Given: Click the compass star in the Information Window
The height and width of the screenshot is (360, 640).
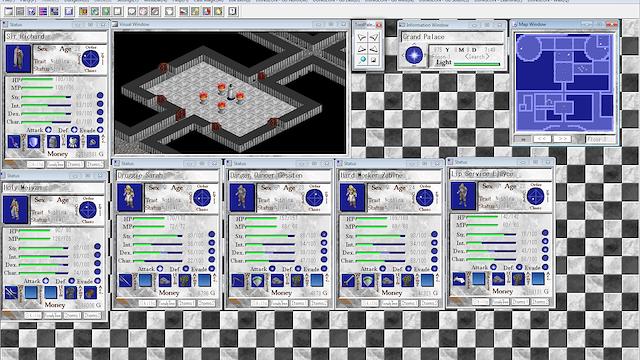Looking at the screenshot, I should point(414,55).
